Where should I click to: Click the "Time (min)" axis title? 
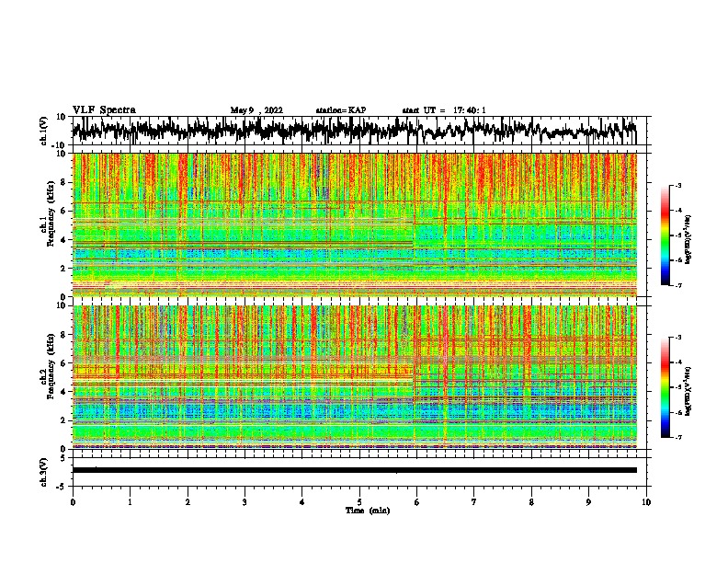(x=368, y=511)
